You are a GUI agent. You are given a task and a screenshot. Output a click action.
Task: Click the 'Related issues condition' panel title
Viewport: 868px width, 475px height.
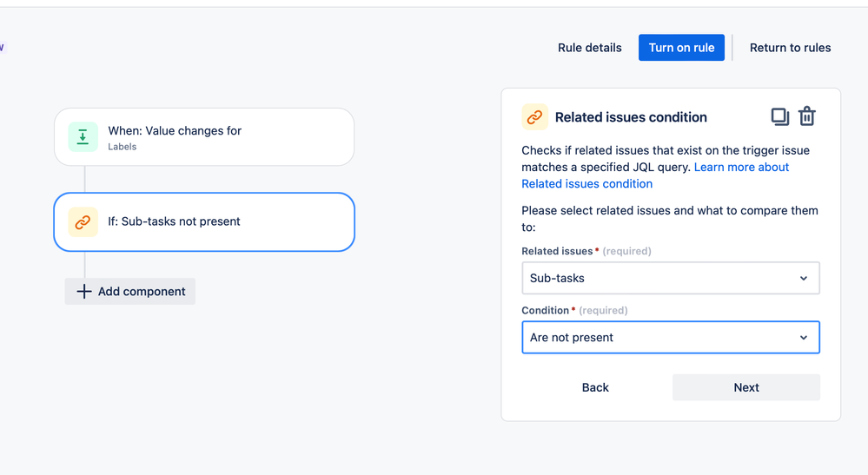(631, 117)
